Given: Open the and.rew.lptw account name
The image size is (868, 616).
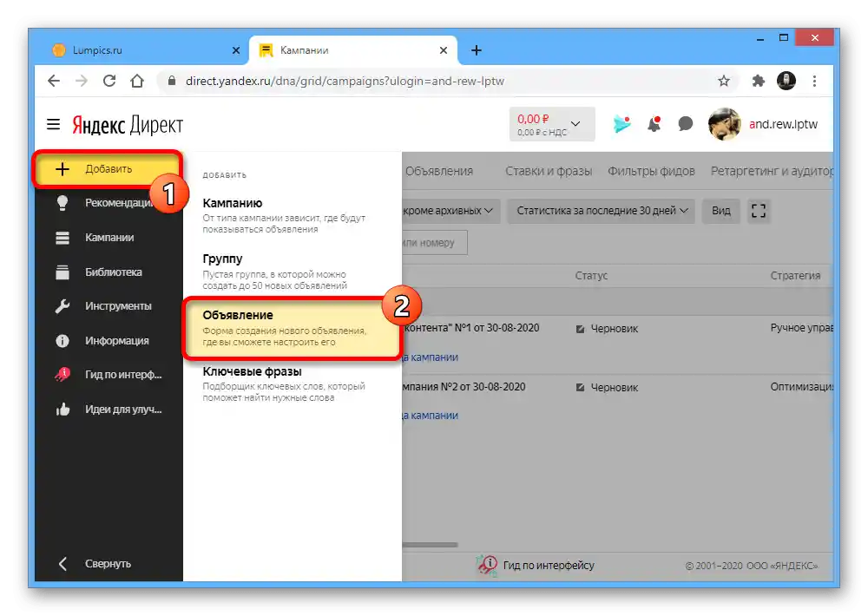Looking at the screenshot, I should point(783,124).
